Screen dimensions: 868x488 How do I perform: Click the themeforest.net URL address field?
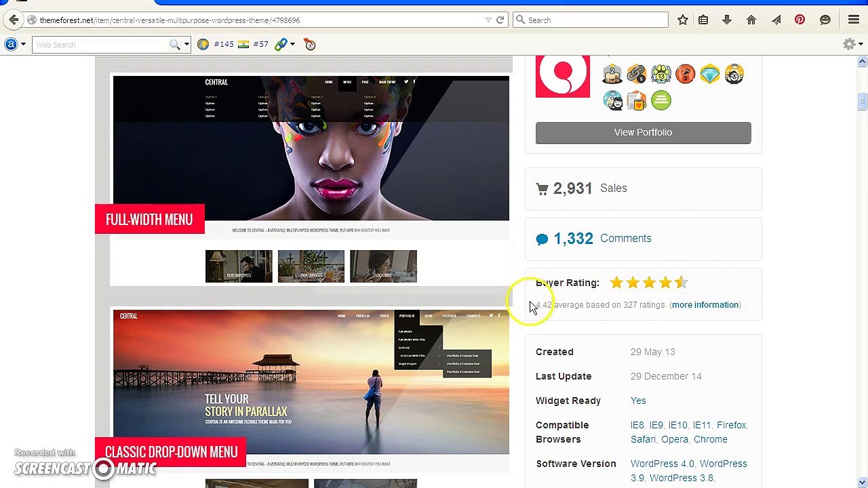click(261, 20)
